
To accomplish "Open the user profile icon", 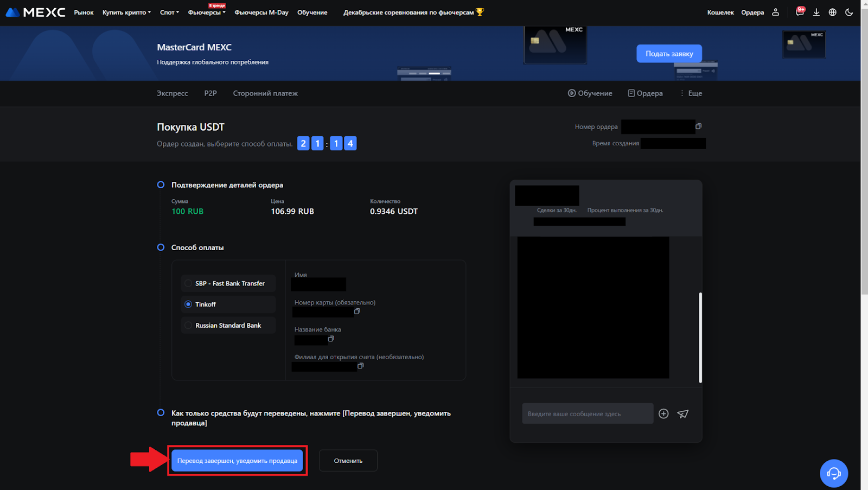I will point(775,12).
